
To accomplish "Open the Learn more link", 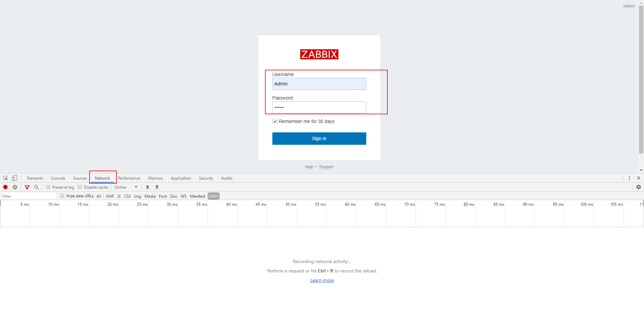I will pos(322,280).
